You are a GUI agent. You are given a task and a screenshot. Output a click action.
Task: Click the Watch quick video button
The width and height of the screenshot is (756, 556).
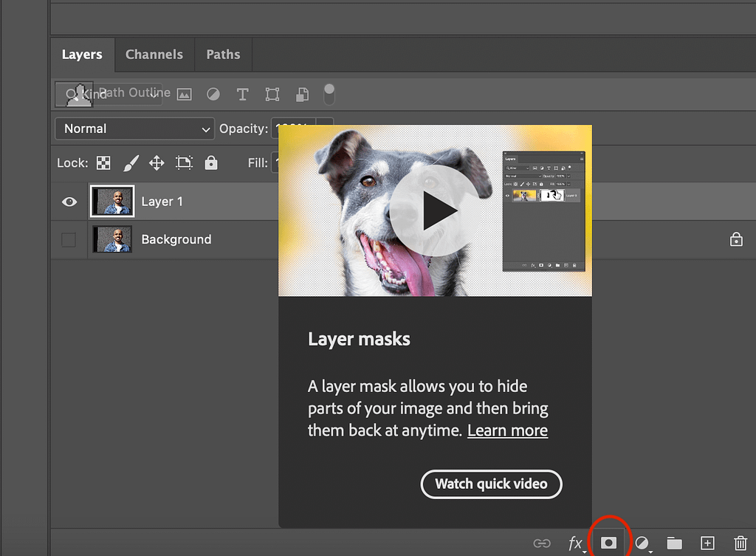pos(491,484)
